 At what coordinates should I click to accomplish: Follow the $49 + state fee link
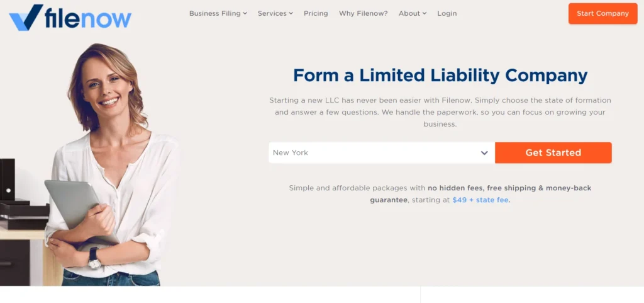[480, 200]
